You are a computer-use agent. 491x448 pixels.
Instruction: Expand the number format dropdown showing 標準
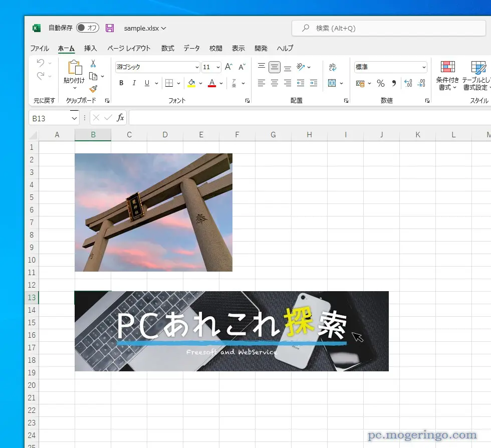click(424, 67)
